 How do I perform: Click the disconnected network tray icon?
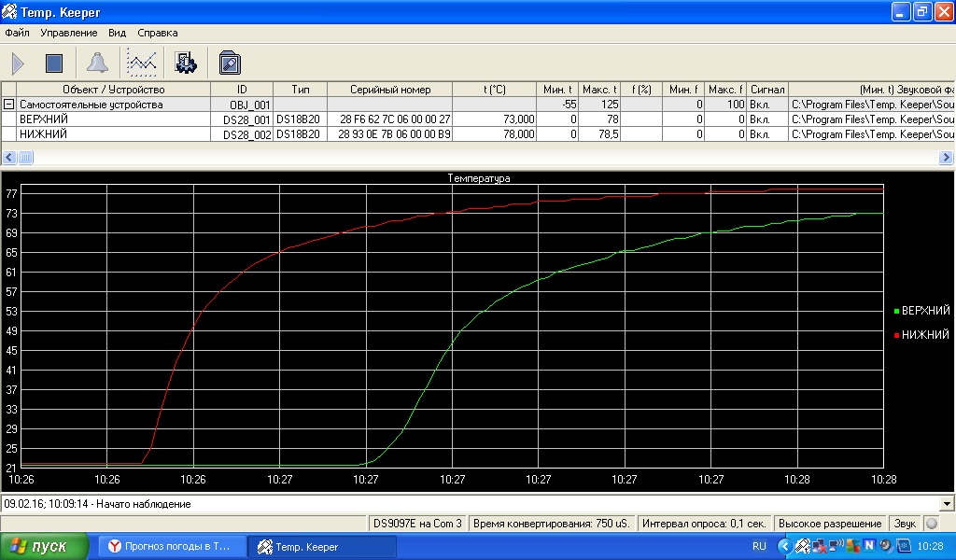pyautogui.click(x=819, y=545)
